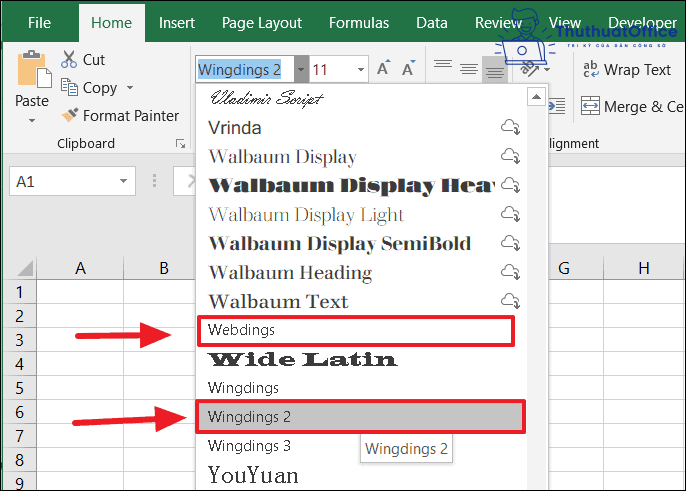The height and width of the screenshot is (491, 686).
Task: Select row 5 header
Action: tap(19, 388)
